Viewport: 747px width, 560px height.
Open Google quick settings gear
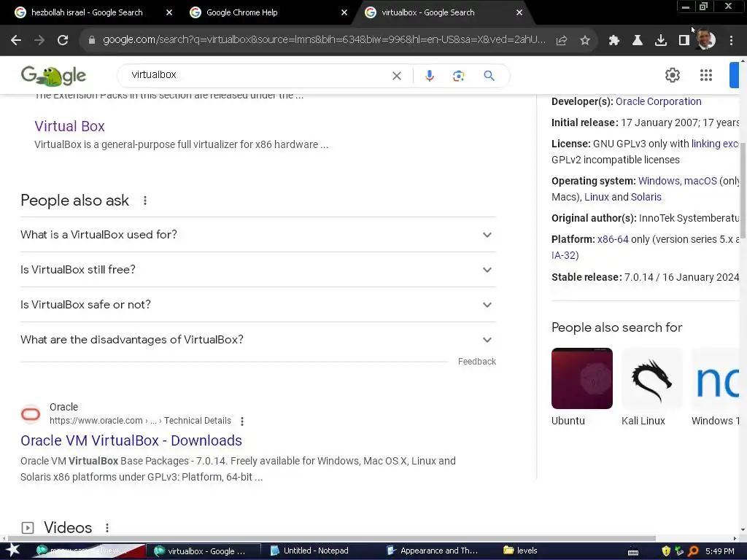(x=672, y=75)
